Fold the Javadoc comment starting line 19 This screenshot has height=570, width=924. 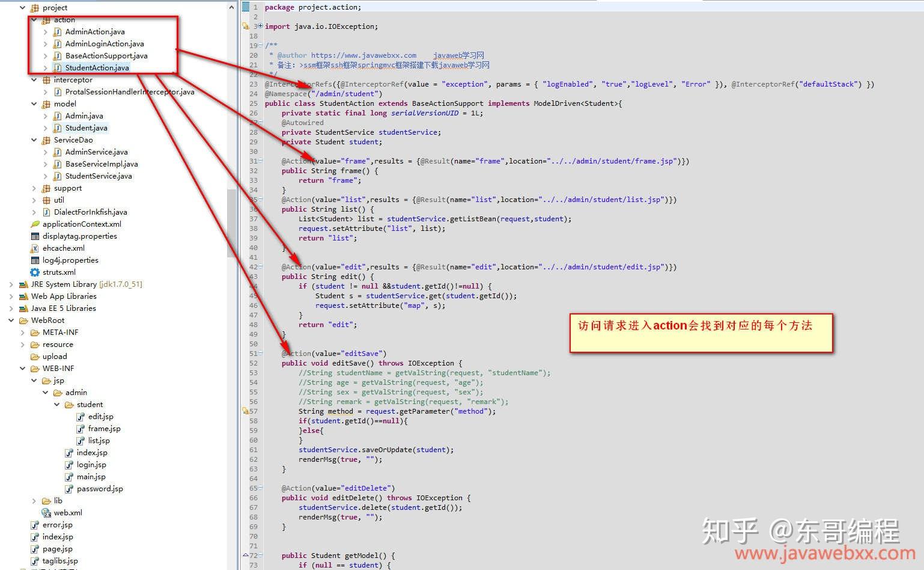(x=260, y=46)
